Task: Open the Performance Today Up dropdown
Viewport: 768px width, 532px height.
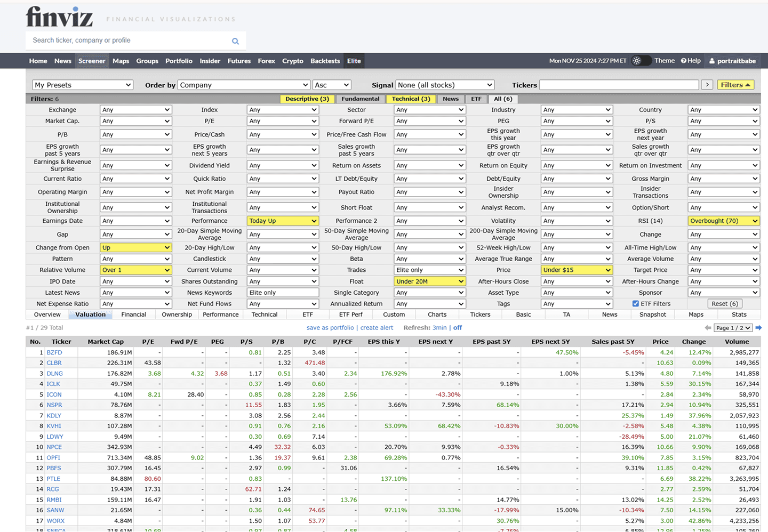Action: 283,221
